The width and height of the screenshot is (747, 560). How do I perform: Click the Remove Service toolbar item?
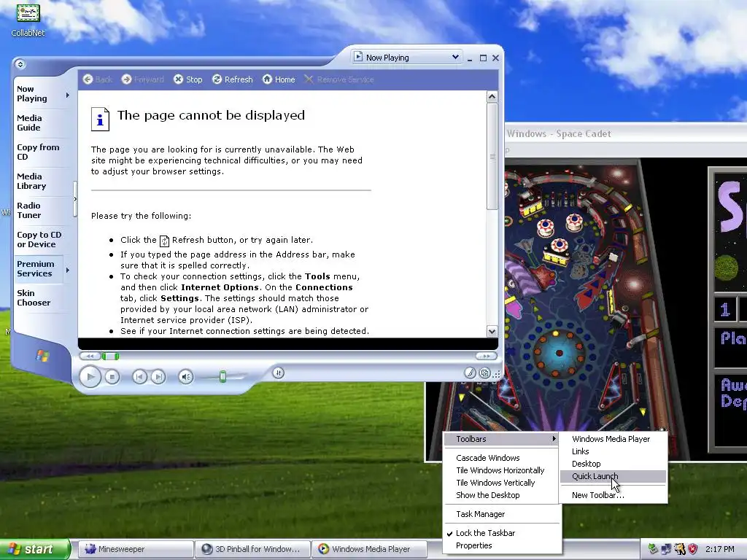click(x=338, y=79)
